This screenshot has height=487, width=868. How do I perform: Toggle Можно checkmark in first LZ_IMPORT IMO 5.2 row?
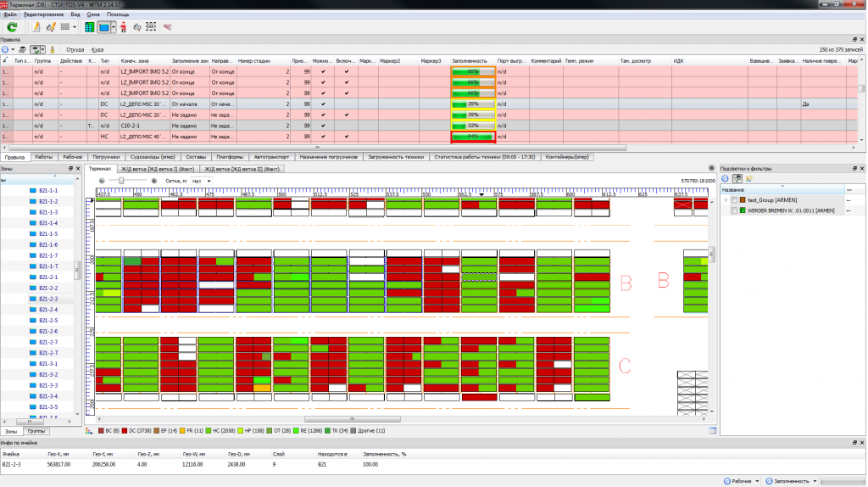(323, 71)
